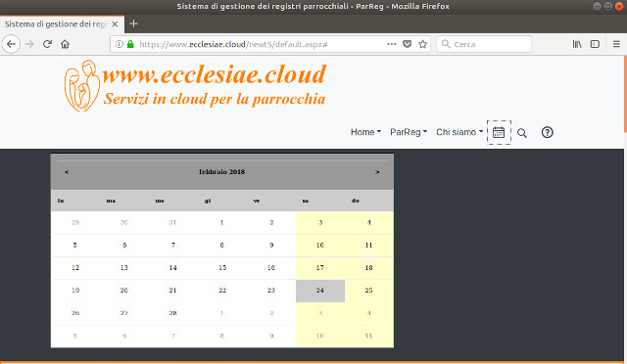Close the 'Sistema di gestione dei reg' tab
627x364 pixels.
(115, 24)
